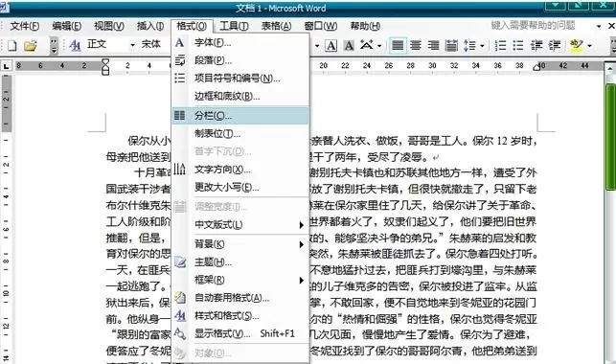The height and width of the screenshot is (364, 616).
Task: Center text with toolbar icon
Action: (x=416, y=46)
